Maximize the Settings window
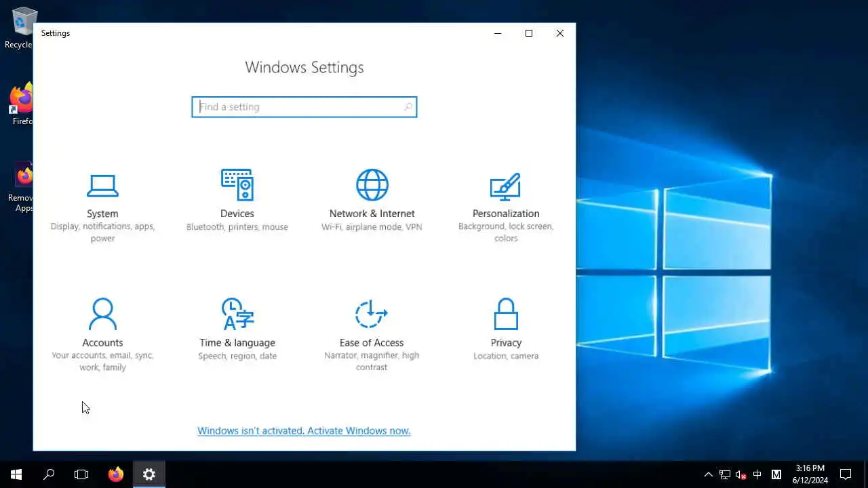The height and width of the screenshot is (488, 868). coord(529,33)
